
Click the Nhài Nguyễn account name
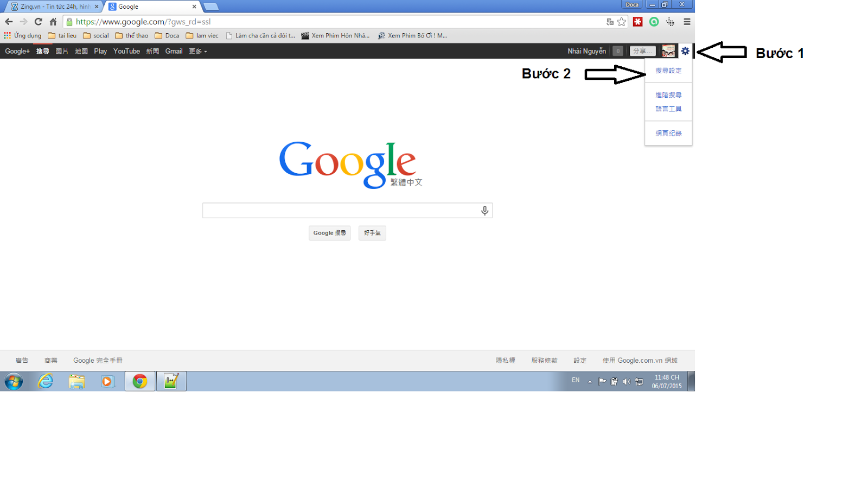(x=586, y=51)
